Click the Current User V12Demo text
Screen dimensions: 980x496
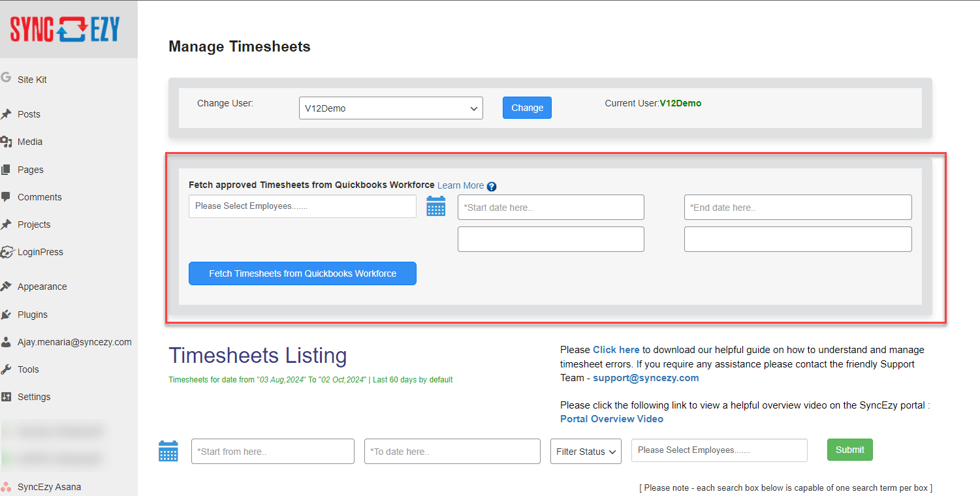653,103
